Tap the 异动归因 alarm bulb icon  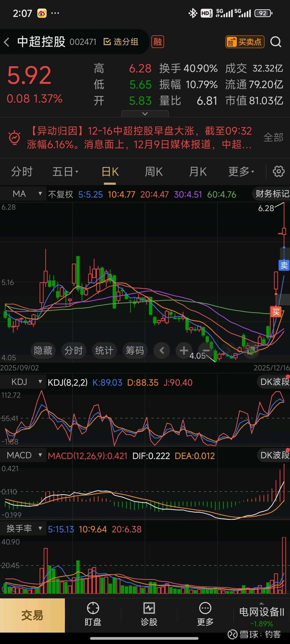coord(14,137)
